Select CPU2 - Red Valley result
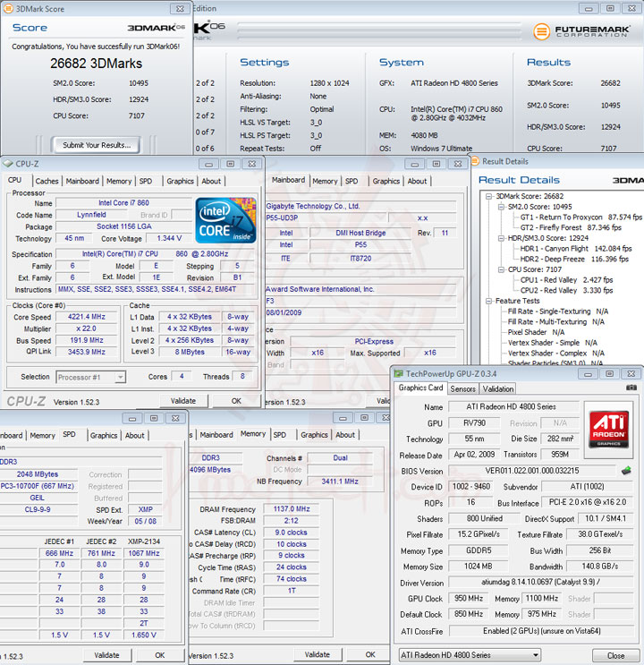This screenshot has width=644, height=665. [x=566, y=291]
